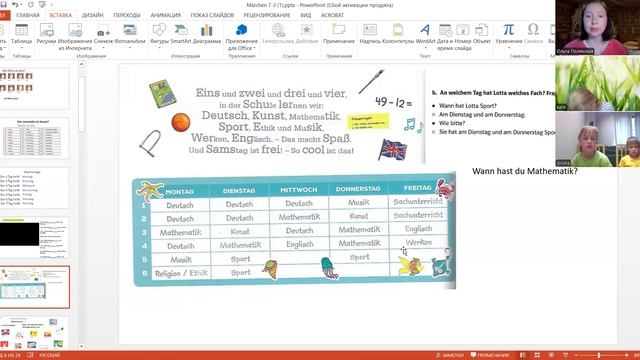
Task: Start slideshow from status bar icon
Action: tap(566, 355)
